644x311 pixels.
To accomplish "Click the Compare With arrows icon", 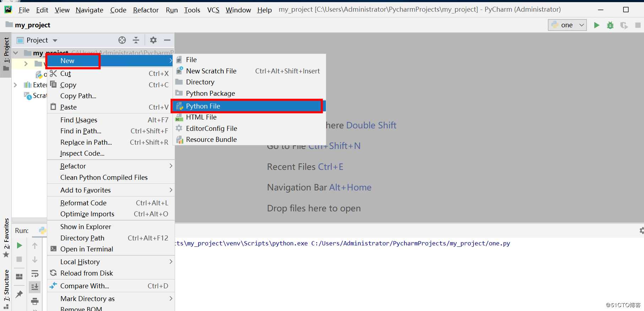I will click(53, 285).
